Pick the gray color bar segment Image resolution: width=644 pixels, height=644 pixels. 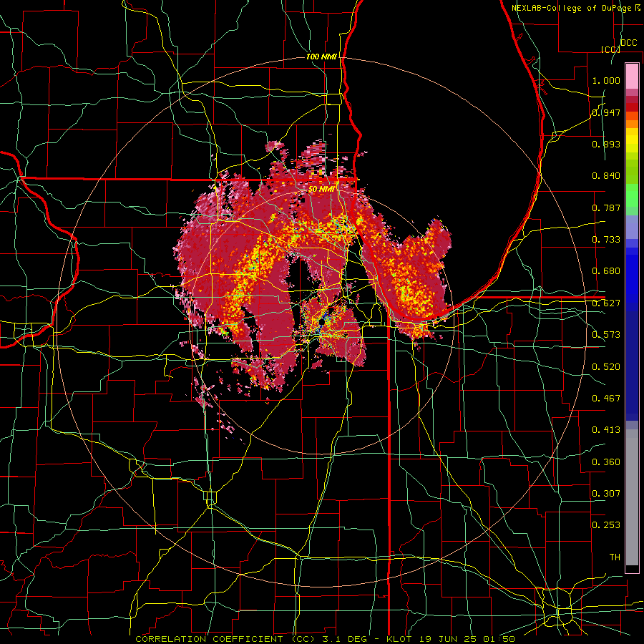click(632, 497)
